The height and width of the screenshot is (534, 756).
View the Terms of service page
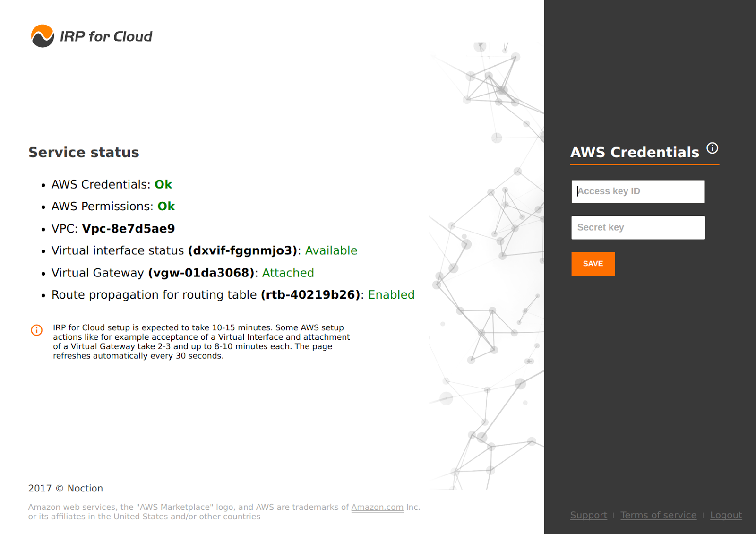[659, 515]
